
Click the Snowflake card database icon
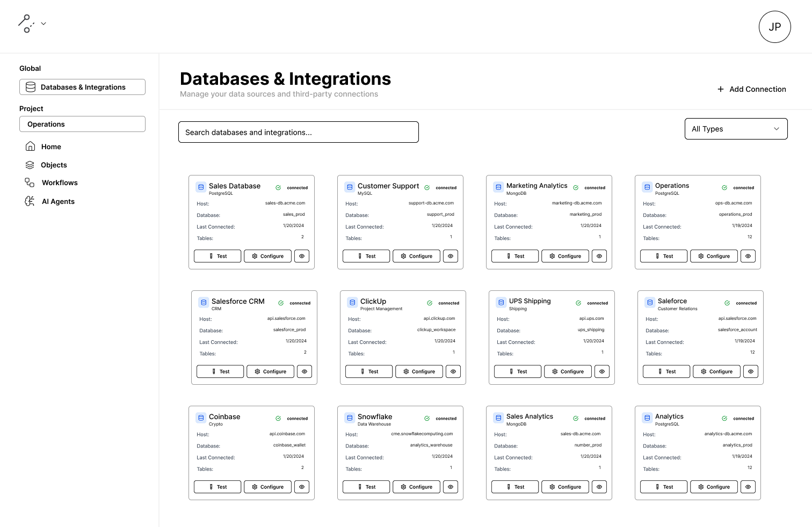click(x=350, y=418)
